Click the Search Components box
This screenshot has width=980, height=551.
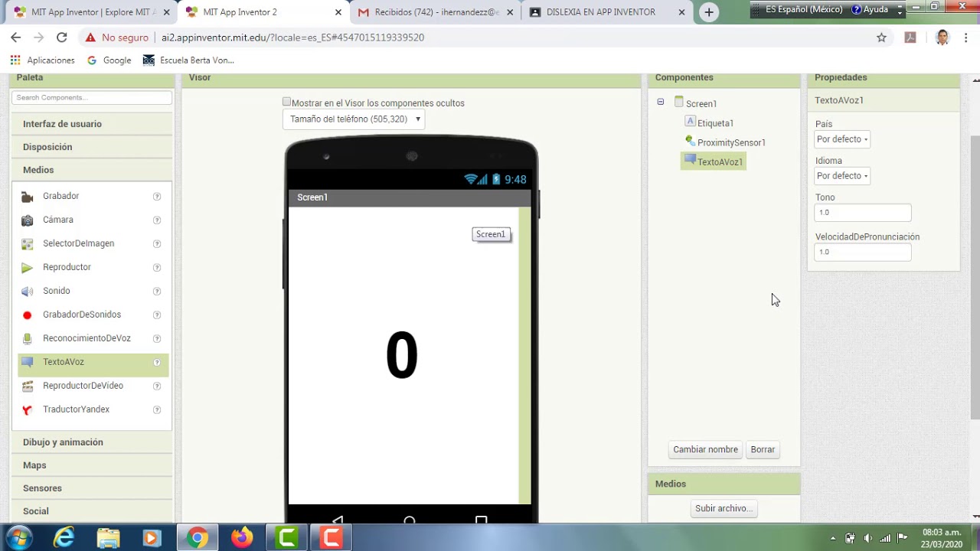click(92, 98)
